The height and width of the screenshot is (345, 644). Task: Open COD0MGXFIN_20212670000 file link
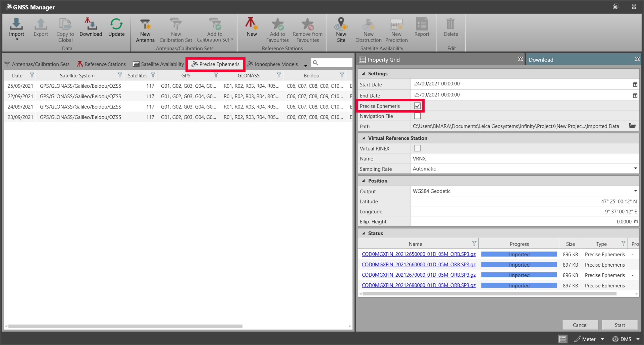coord(419,275)
